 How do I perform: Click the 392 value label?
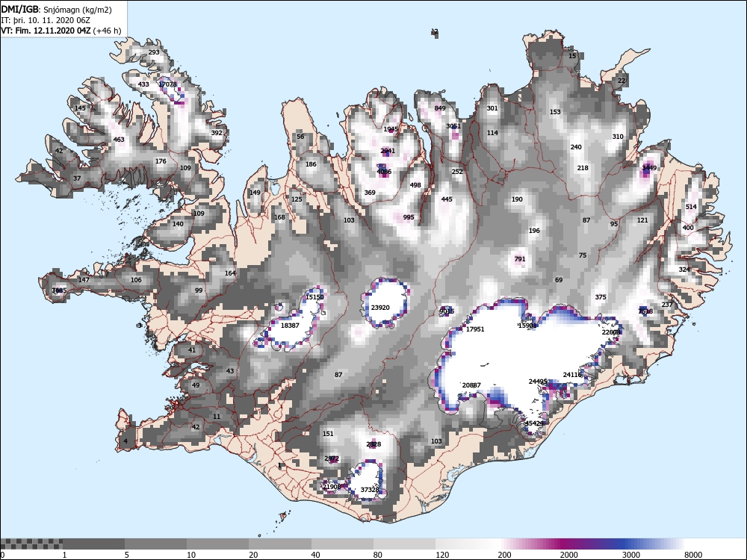217,133
